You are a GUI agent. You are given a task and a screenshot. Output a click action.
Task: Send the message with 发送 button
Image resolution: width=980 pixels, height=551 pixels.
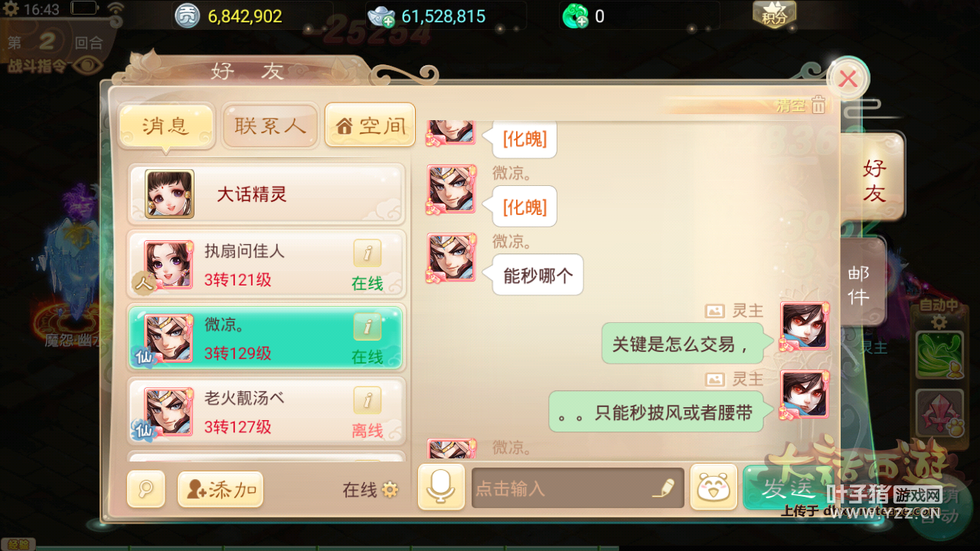(782, 487)
